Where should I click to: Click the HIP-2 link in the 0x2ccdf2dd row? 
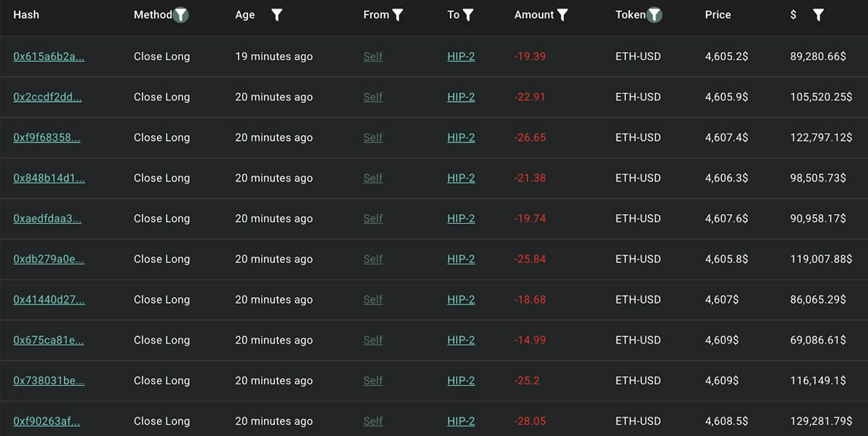coord(461,97)
